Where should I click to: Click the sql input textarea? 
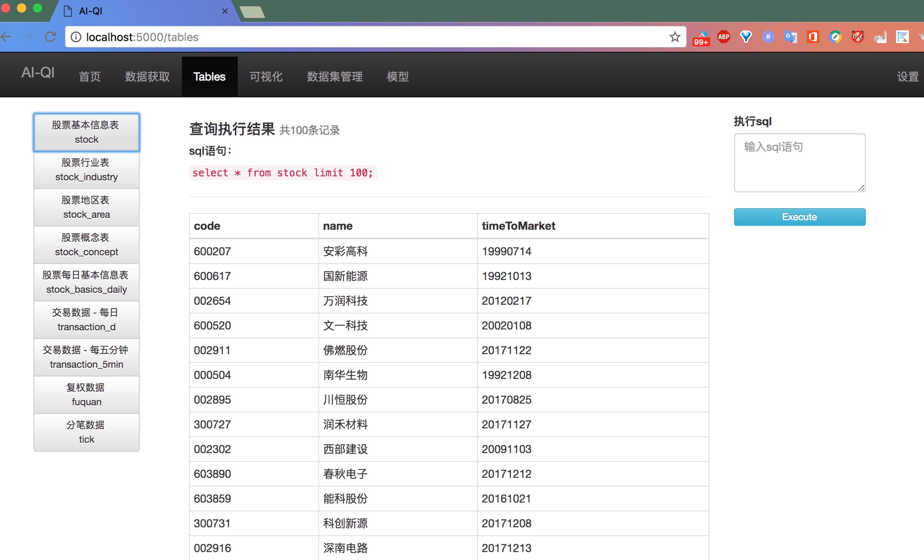799,163
